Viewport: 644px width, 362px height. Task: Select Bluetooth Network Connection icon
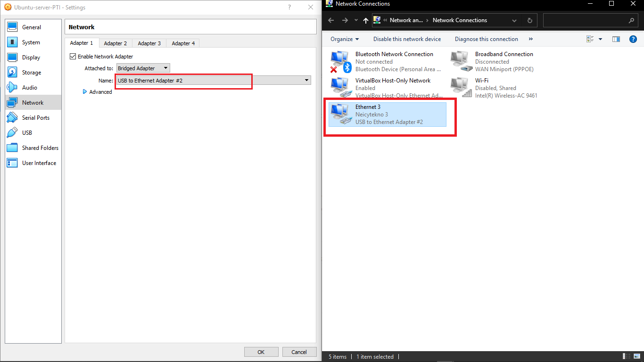tap(340, 62)
